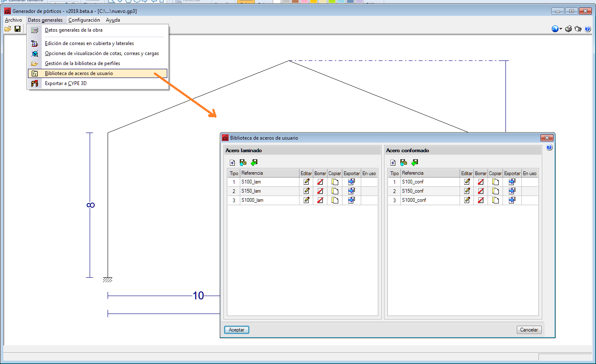Export the S100_conf steel
The width and height of the screenshot is (596, 364).
point(512,182)
